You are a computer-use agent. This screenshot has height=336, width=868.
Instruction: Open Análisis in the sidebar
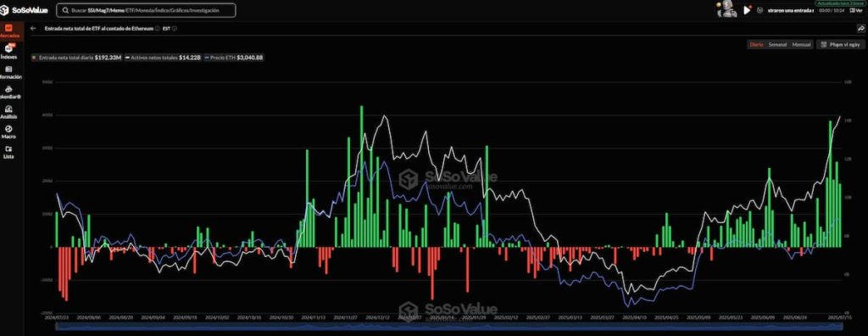point(8,113)
